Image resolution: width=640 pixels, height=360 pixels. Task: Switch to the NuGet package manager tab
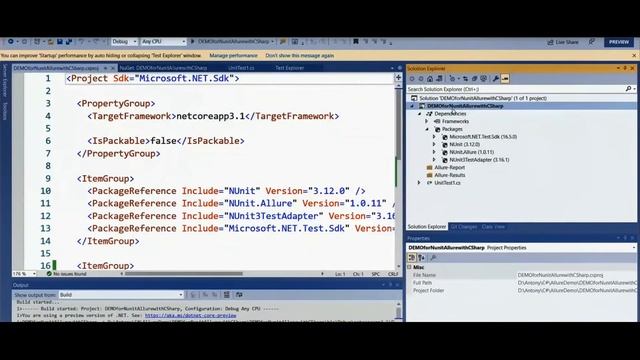click(163, 68)
